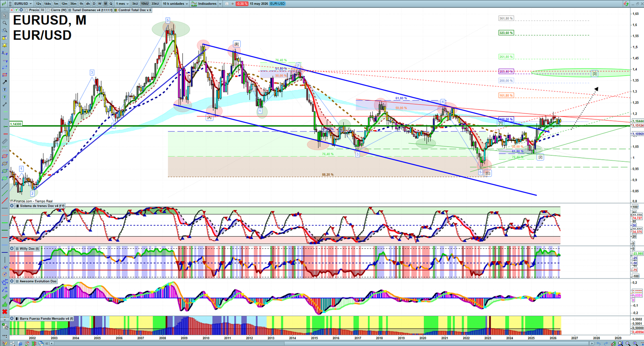Click the 35kU unit button

(x=155, y=4)
